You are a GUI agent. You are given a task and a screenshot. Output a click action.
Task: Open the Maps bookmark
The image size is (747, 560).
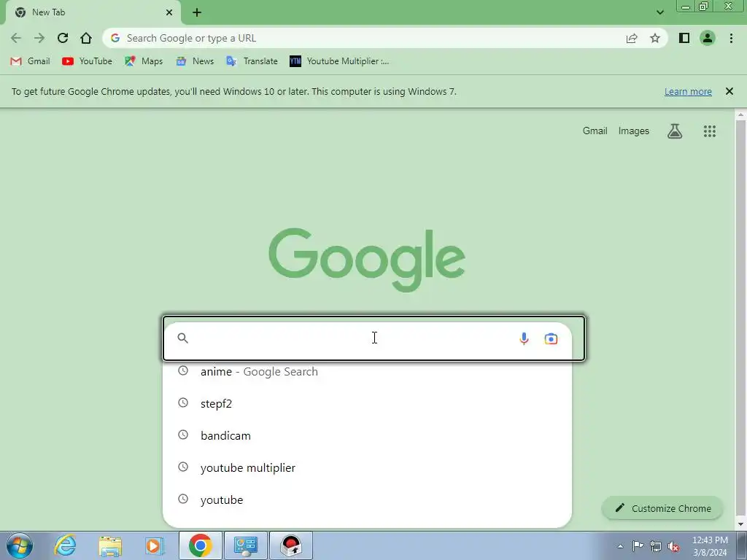coord(144,61)
